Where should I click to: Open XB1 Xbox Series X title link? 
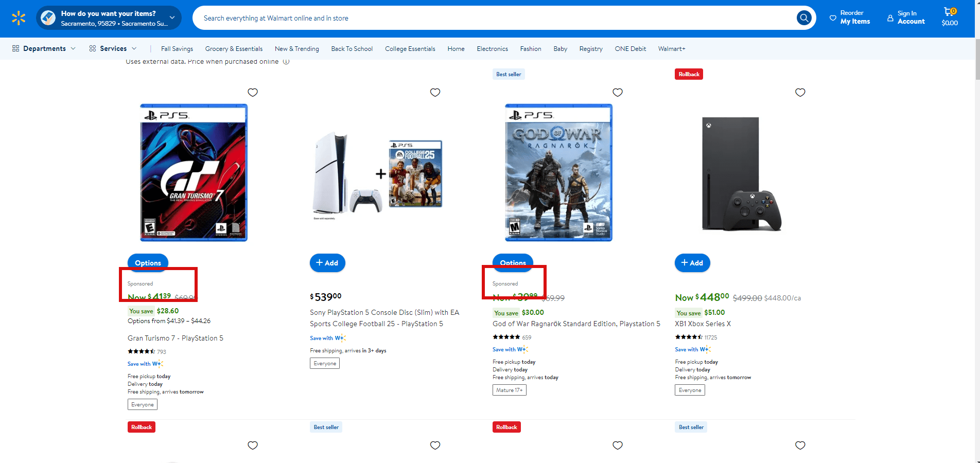703,324
